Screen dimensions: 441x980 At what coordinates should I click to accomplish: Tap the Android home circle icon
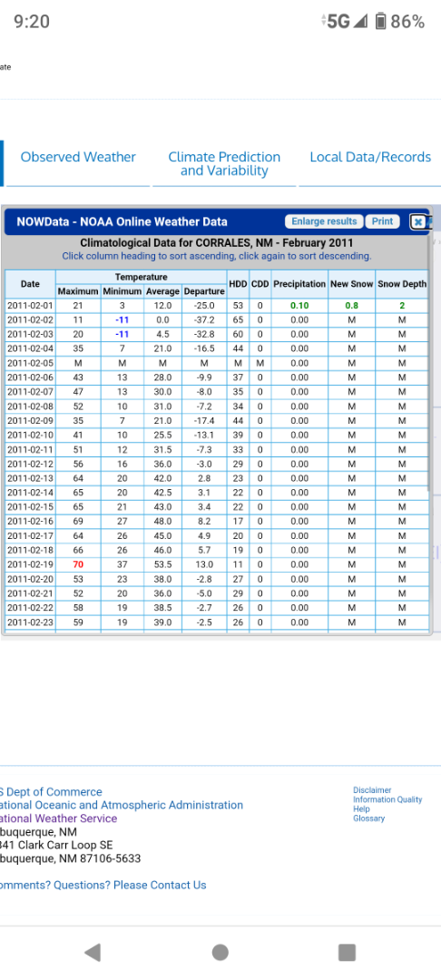pos(220,952)
